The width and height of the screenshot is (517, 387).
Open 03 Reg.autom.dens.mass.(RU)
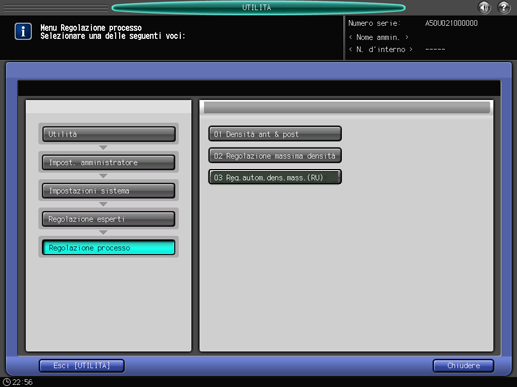[275, 177]
